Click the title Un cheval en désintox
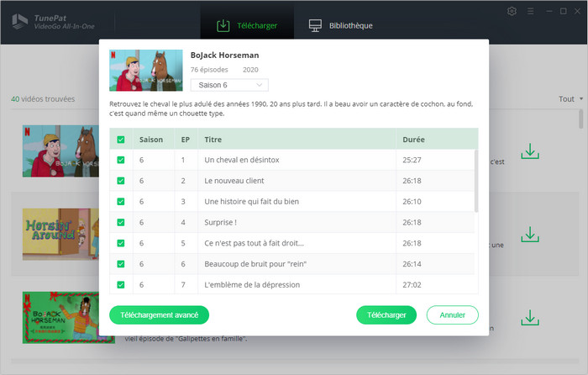 (242, 160)
